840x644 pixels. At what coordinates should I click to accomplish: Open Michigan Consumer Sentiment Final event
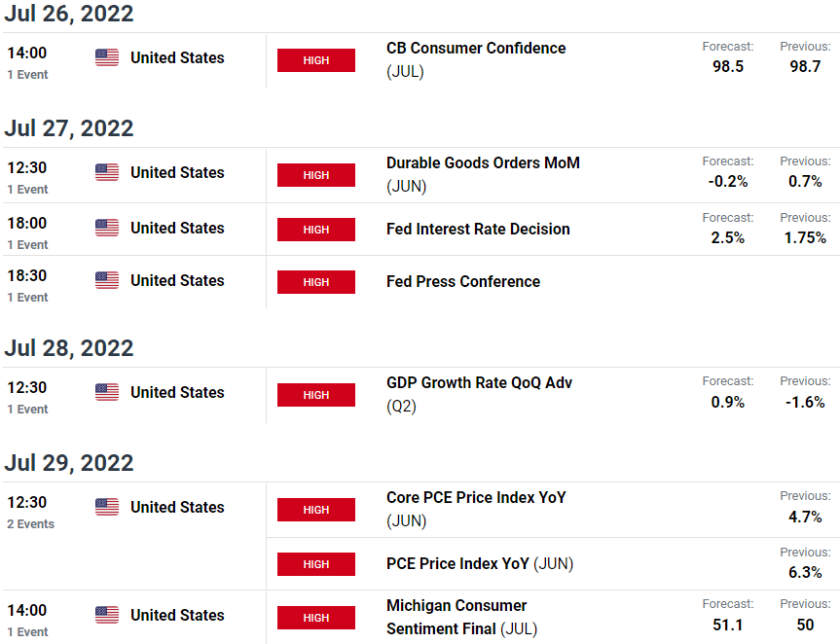point(461,617)
